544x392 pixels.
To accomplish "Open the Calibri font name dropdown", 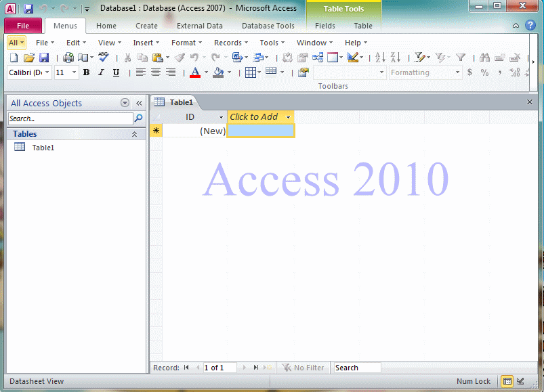I will click(x=47, y=72).
